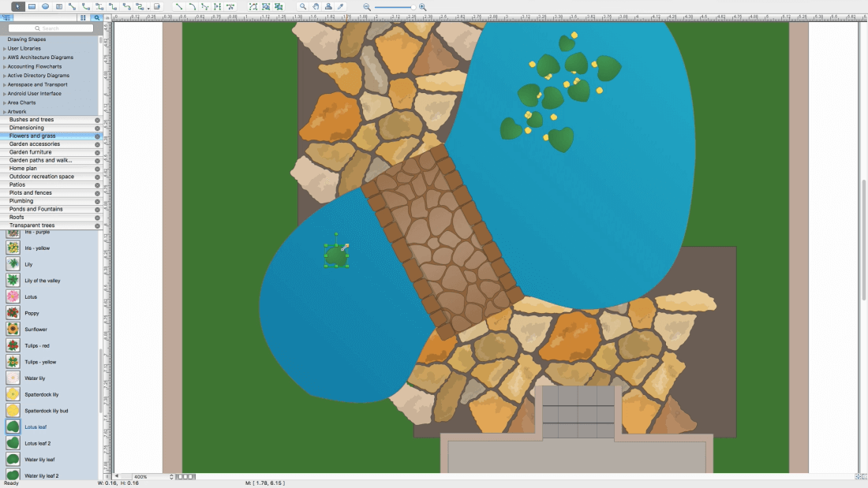Viewport: 868px width, 488px height.
Task: Close the Garden furniture library
Action: [x=97, y=152]
